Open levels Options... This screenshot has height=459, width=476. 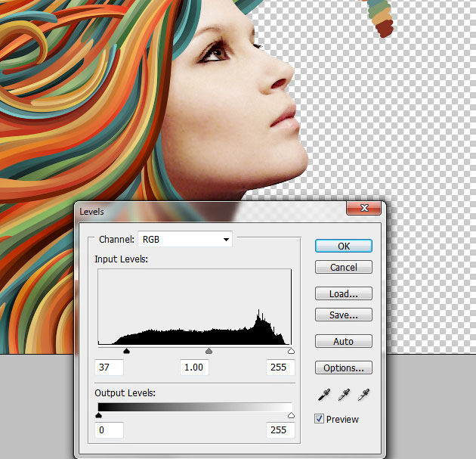tap(344, 368)
